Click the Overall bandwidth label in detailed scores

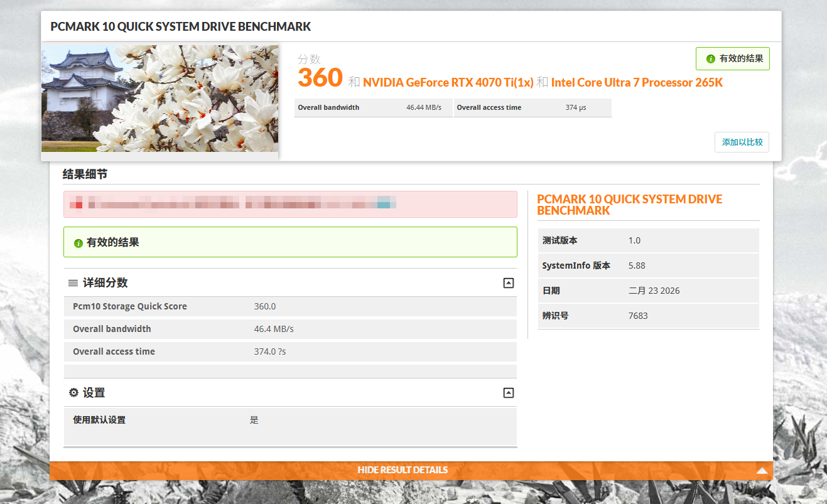[x=112, y=329]
